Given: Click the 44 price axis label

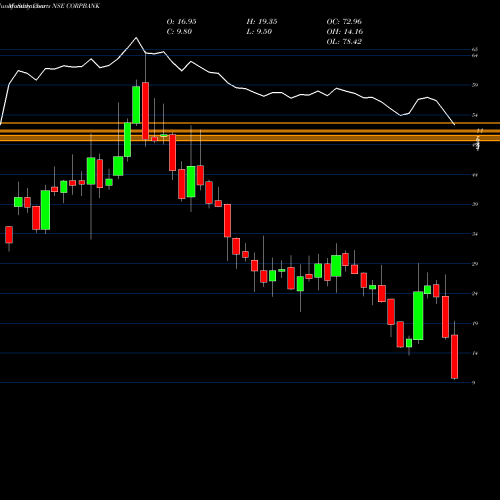Looking at the screenshot, I should [475, 175].
